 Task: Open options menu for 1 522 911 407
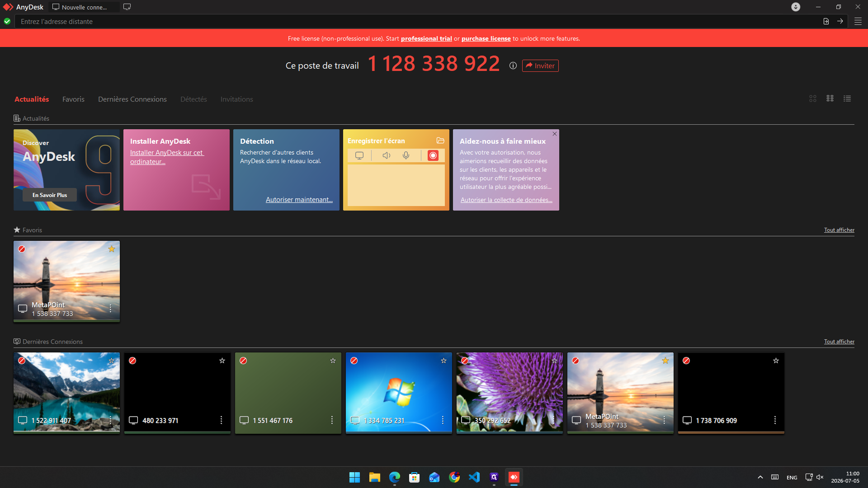110,420
